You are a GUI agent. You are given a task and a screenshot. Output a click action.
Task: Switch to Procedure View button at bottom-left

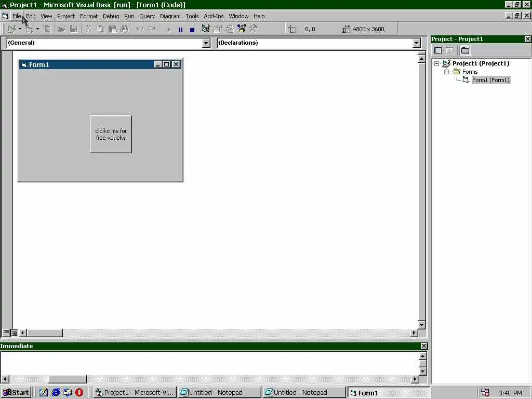[x=6, y=332]
